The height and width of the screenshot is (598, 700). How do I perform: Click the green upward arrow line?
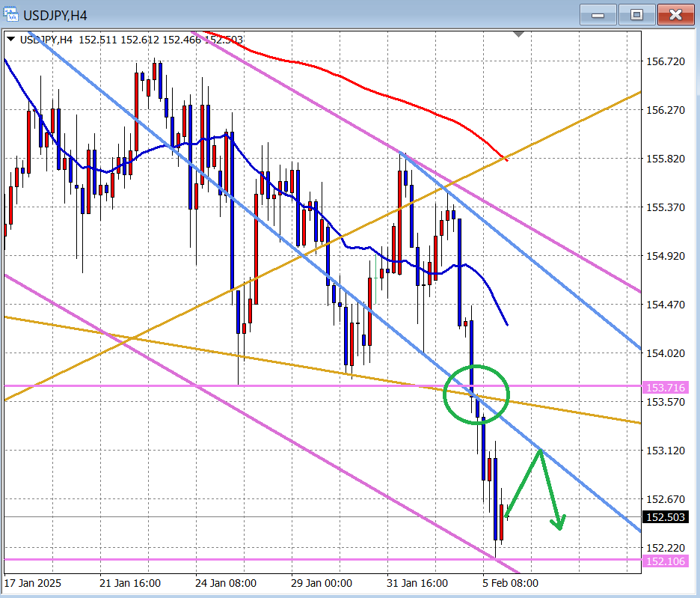click(x=524, y=481)
